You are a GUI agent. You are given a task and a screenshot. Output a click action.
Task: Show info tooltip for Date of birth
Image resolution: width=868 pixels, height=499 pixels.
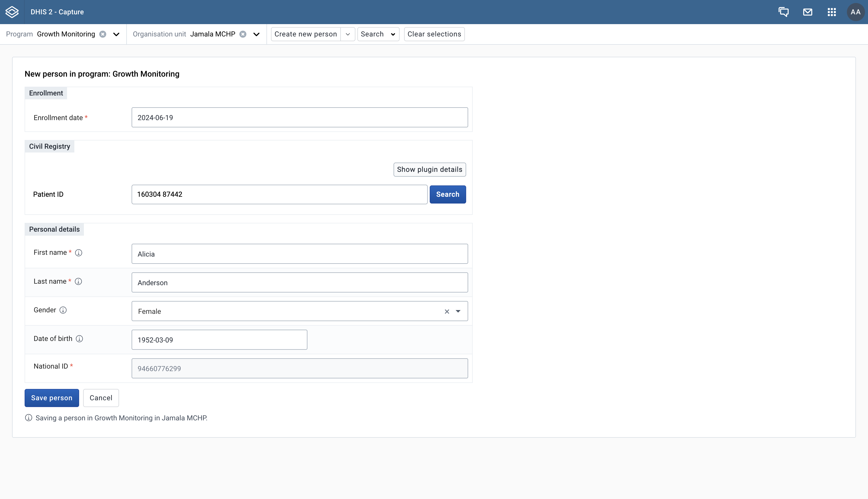tap(80, 339)
